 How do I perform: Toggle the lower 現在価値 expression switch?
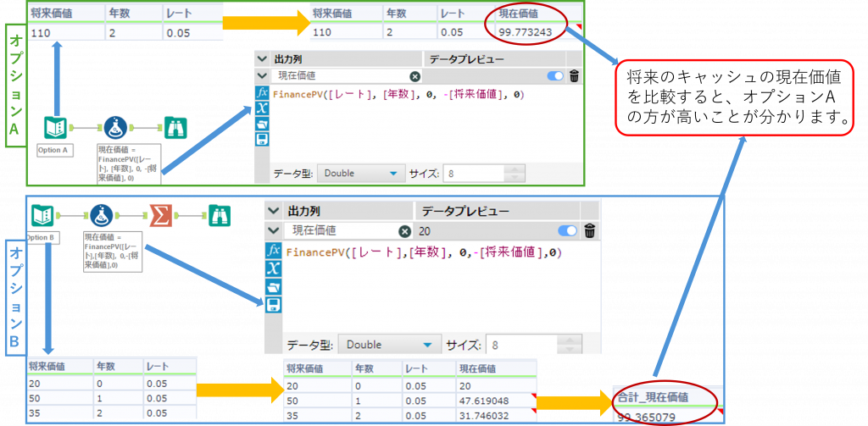click(565, 230)
